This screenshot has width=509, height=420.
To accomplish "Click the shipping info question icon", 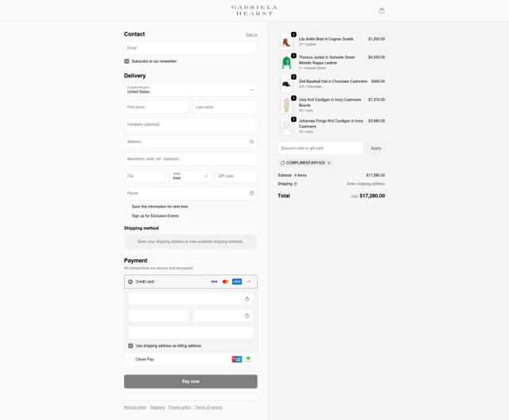I will tap(295, 184).
